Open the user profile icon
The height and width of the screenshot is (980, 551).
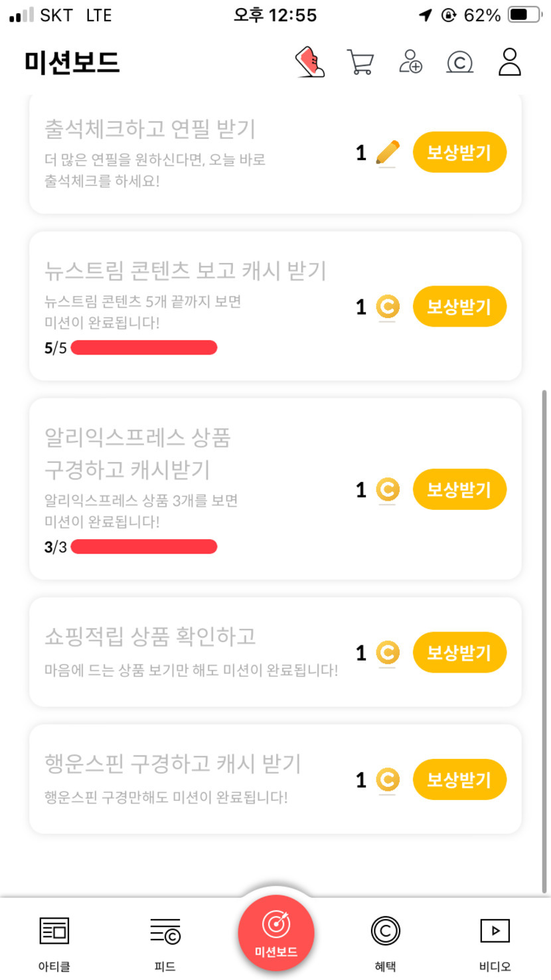click(509, 62)
